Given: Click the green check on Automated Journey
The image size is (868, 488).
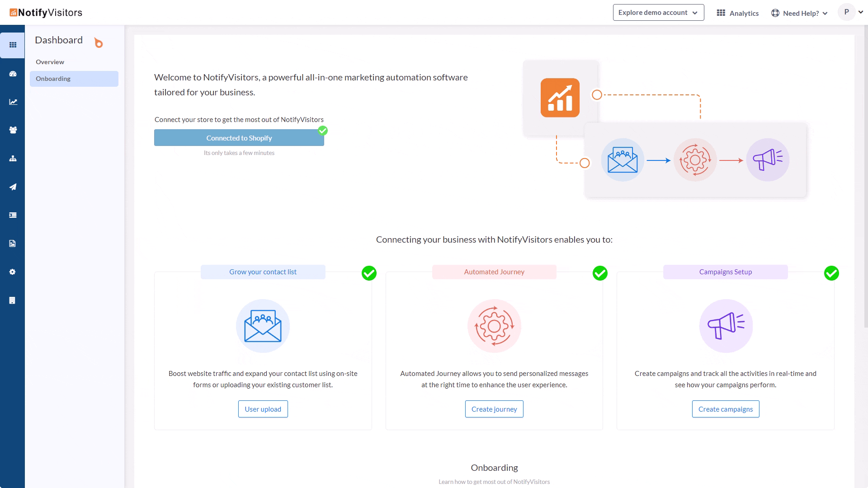Looking at the screenshot, I should pos(600,273).
